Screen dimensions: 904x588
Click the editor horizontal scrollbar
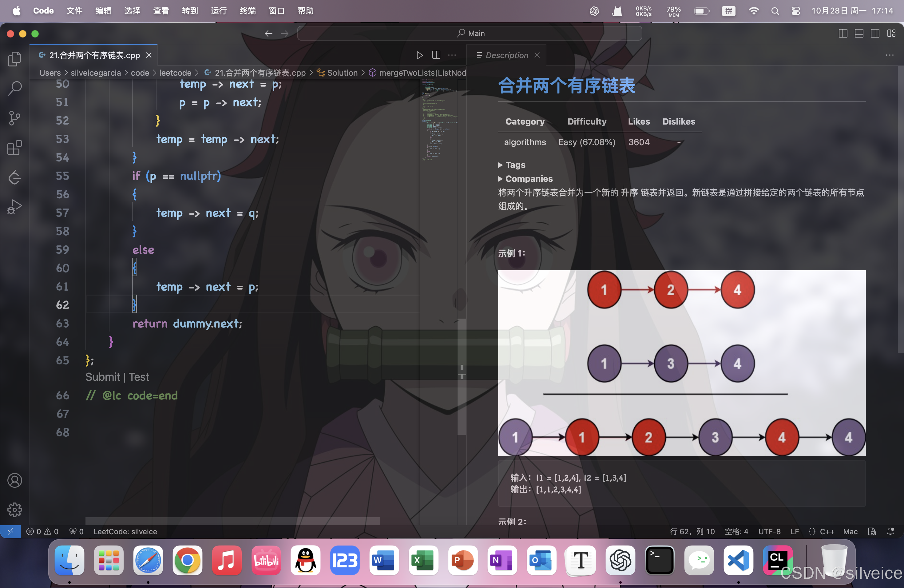232,520
